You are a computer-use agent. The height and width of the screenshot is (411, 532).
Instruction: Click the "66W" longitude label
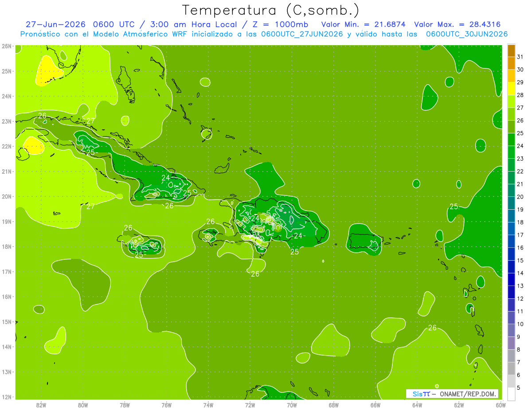376,405
